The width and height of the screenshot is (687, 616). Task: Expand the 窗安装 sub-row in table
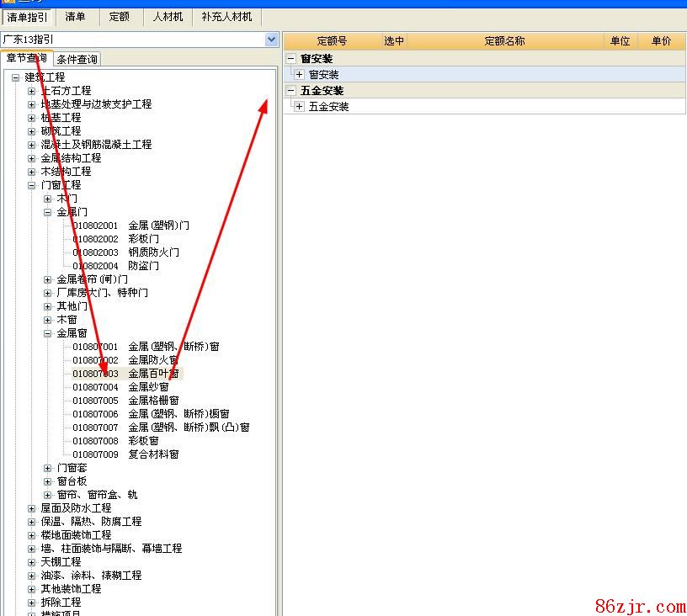pos(300,75)
